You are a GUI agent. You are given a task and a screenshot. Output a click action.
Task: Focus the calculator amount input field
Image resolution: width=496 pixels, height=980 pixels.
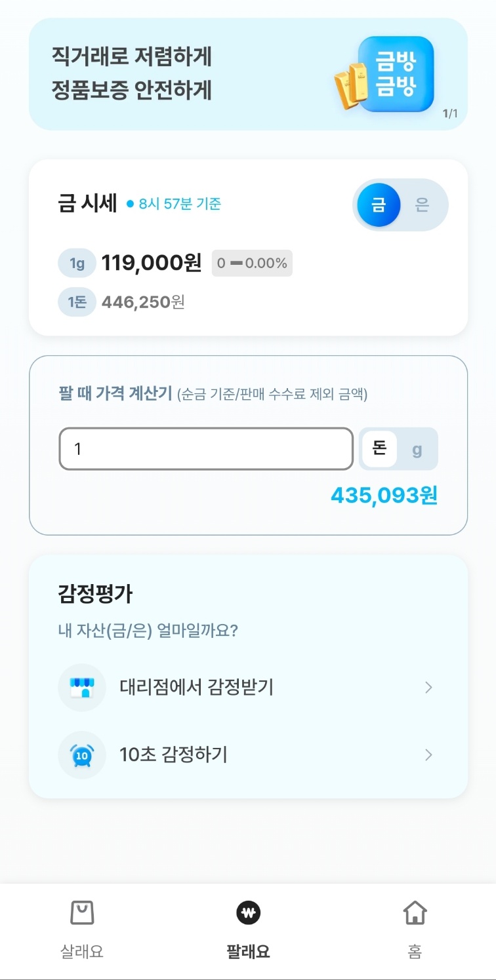(x=206, y=449)
